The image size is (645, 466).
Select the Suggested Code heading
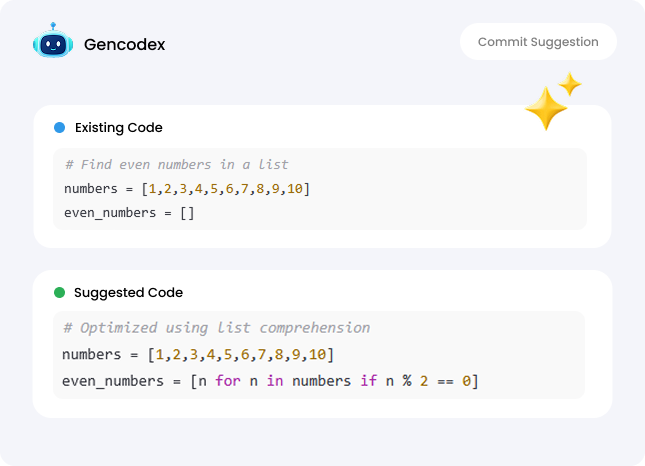pos(128,293)
